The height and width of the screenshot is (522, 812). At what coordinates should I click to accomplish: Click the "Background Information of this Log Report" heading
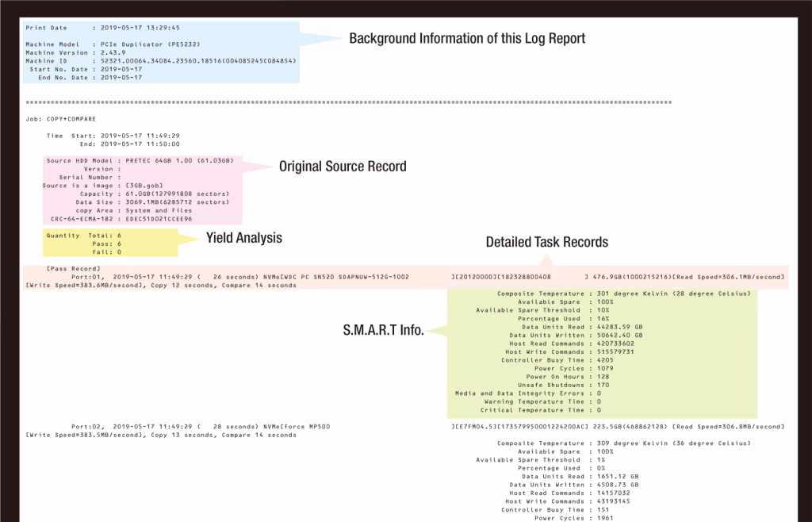(466, 38)
